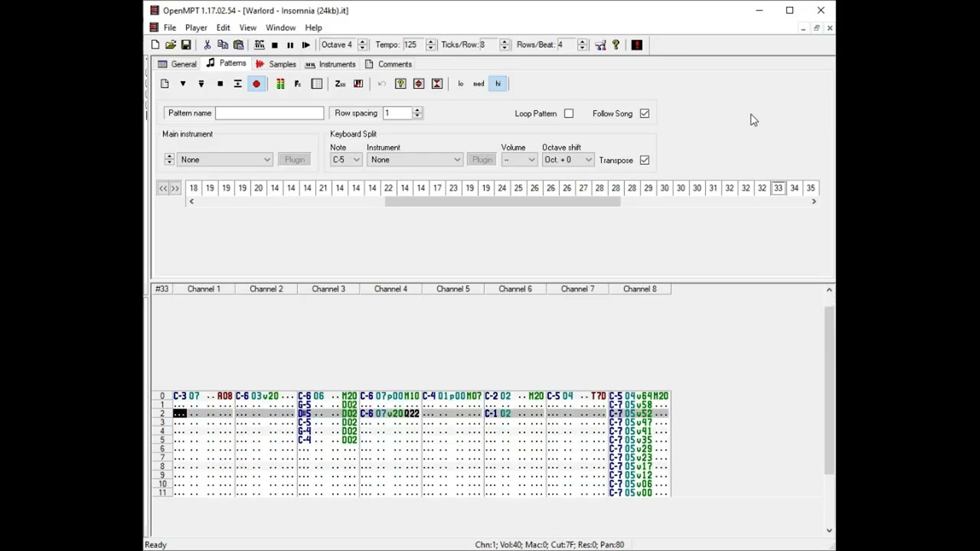
Task: Show the plugin Fx icon
Action: coord(298,84)
